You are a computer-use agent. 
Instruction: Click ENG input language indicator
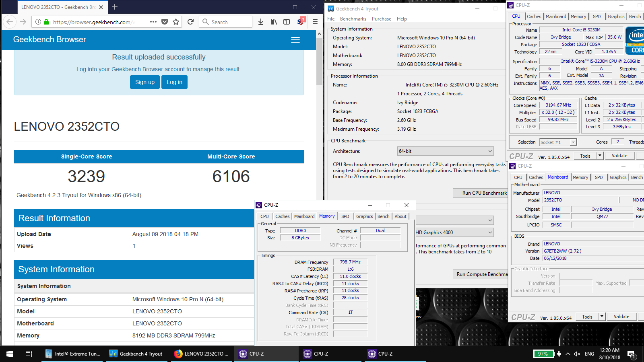589,354
